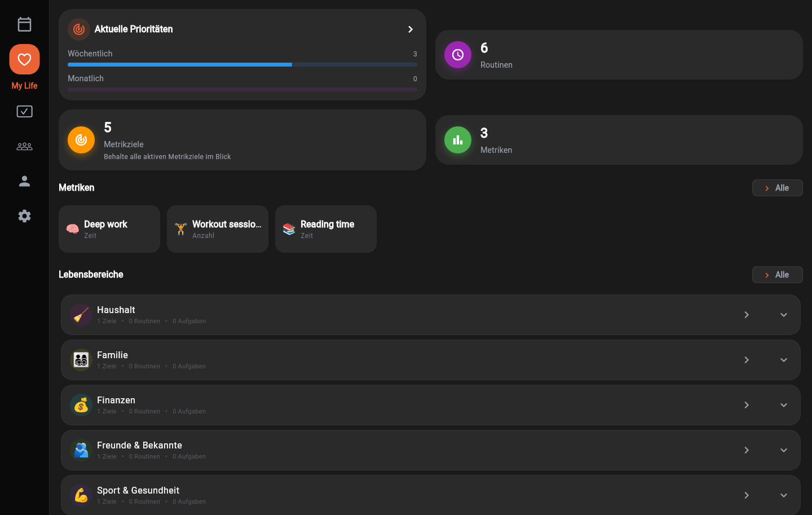This screenshot has width=812, height=515.
Task: Click the Freunde & Bekannte icon
Action: click(81, 450)
